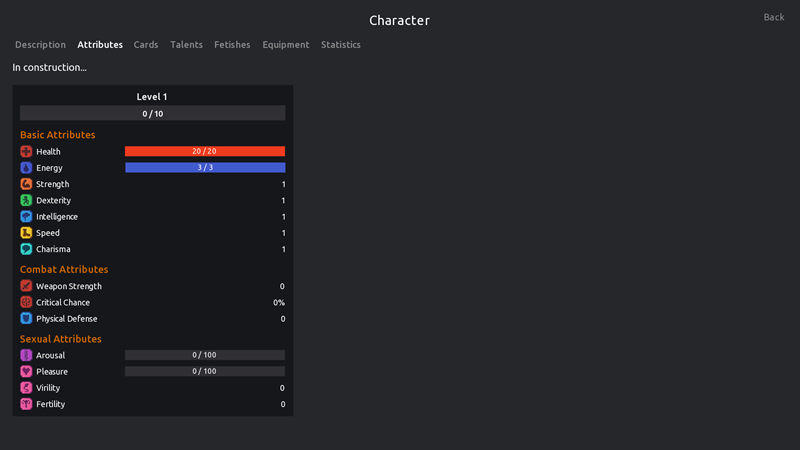Click the Intelligence label

coord(57,217)
